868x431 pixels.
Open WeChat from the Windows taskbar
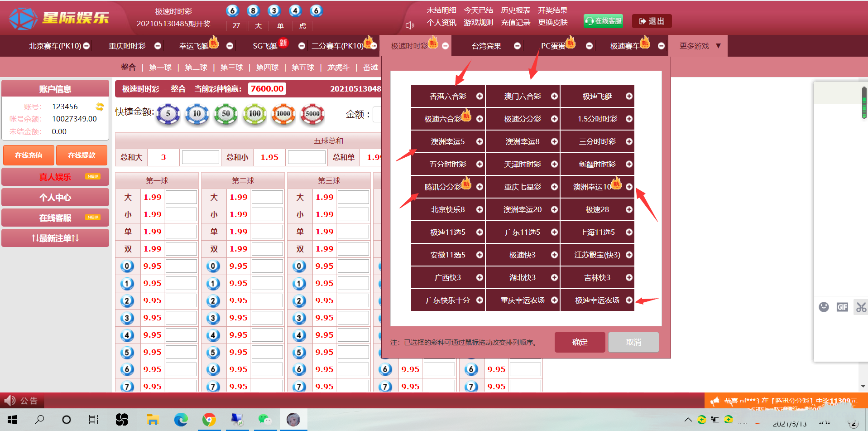click(x=264, y=420)
